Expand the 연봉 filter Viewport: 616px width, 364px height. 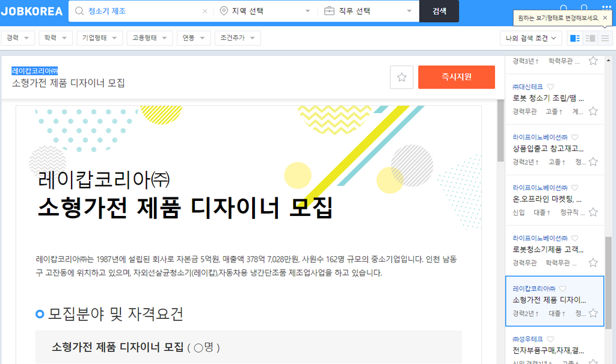pyautogui.click(x=194, y=38)
